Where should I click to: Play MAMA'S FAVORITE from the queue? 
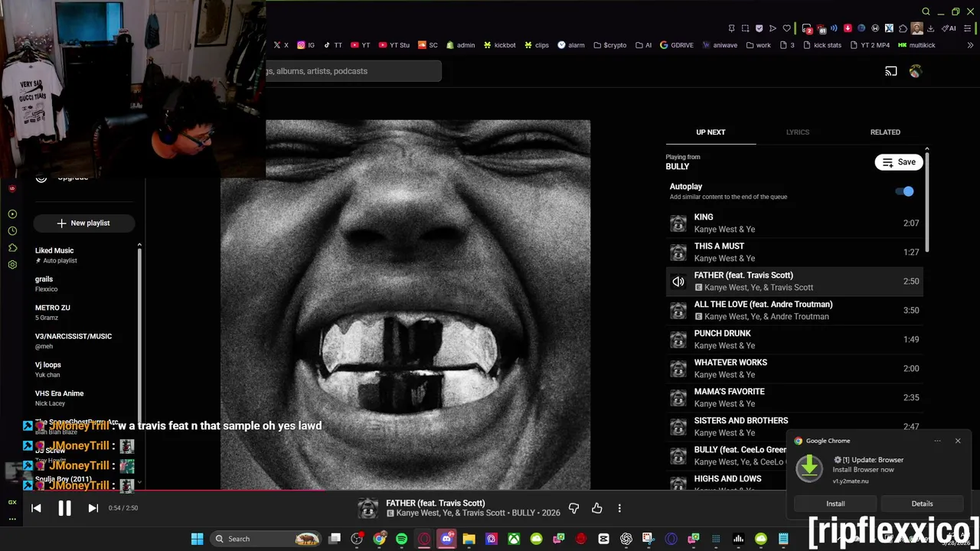pos(794,397)
